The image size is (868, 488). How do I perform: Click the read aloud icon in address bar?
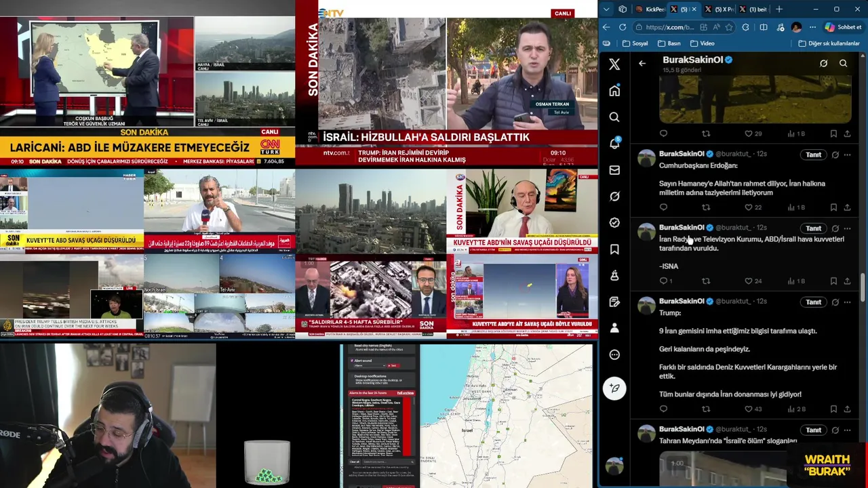click(x=716, y=27)
